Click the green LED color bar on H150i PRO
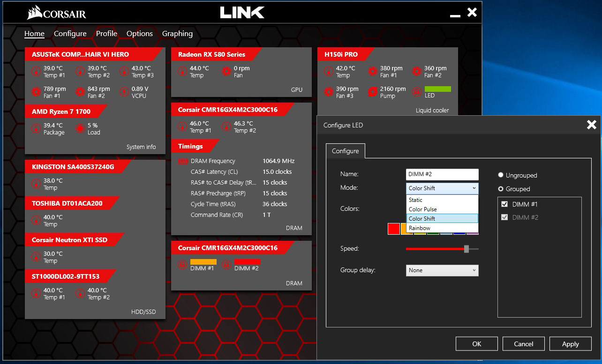The image size is (602, 364). (438, 89)
